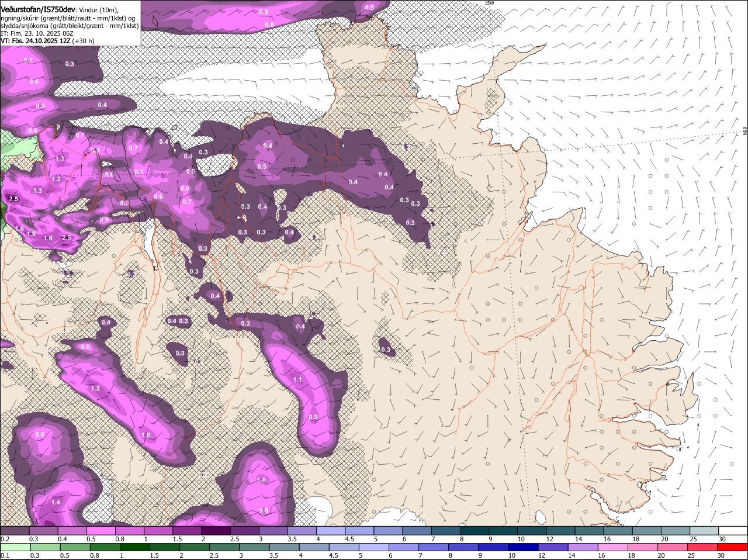Click the '1.9' precipitation value on the map
Viewport: 748px width, 560px height.
point(31,234)
